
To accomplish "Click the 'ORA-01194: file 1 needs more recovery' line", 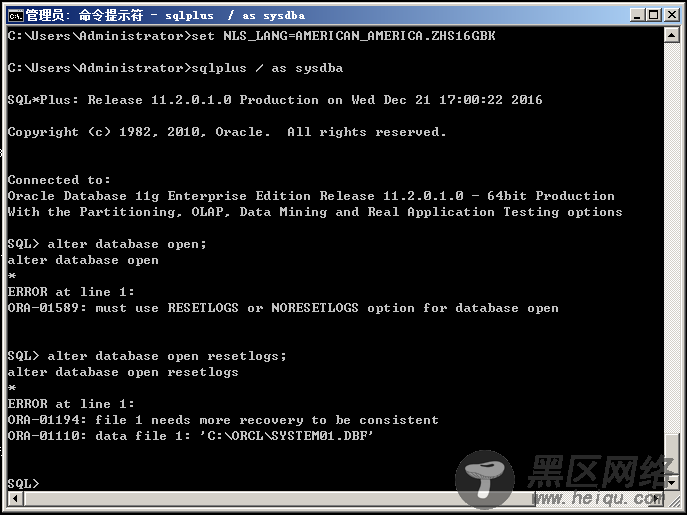I will coord(223,420).
